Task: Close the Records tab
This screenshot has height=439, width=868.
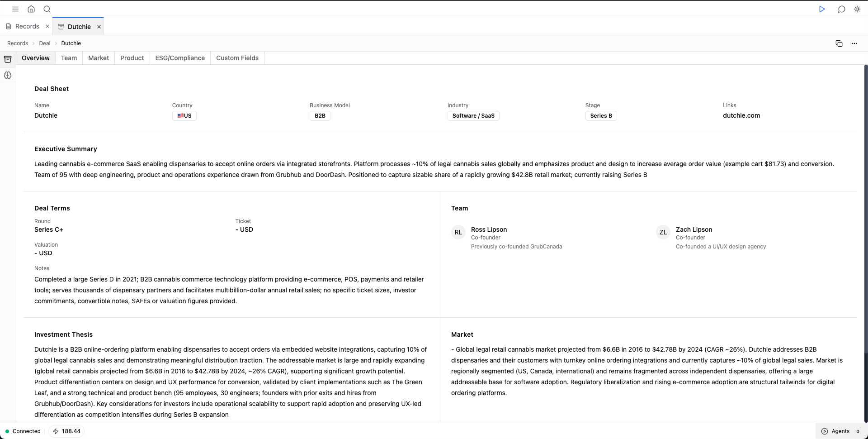Action: click(47, 26)
